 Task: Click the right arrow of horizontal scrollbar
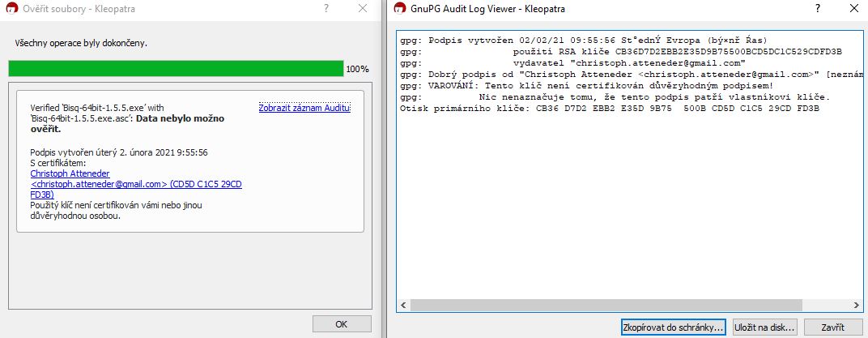[x=855, y=306]
